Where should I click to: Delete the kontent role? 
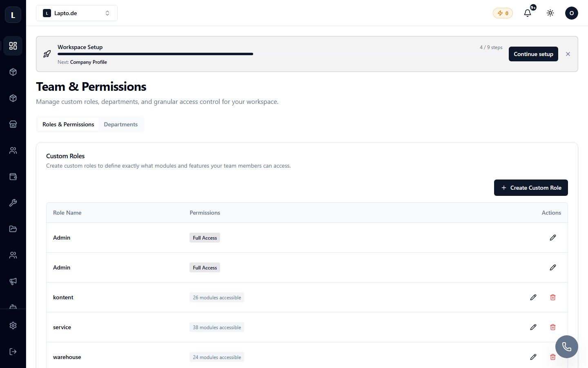pos(553,297)
